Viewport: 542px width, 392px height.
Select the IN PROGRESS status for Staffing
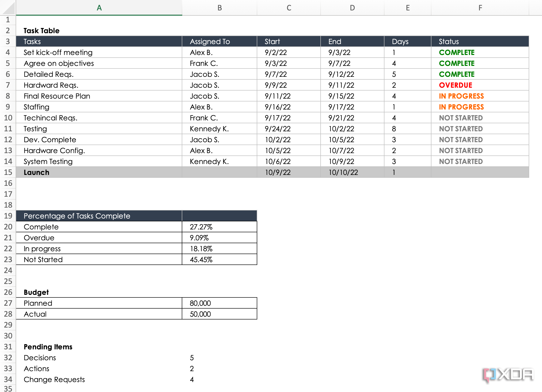tap(461, 107)
